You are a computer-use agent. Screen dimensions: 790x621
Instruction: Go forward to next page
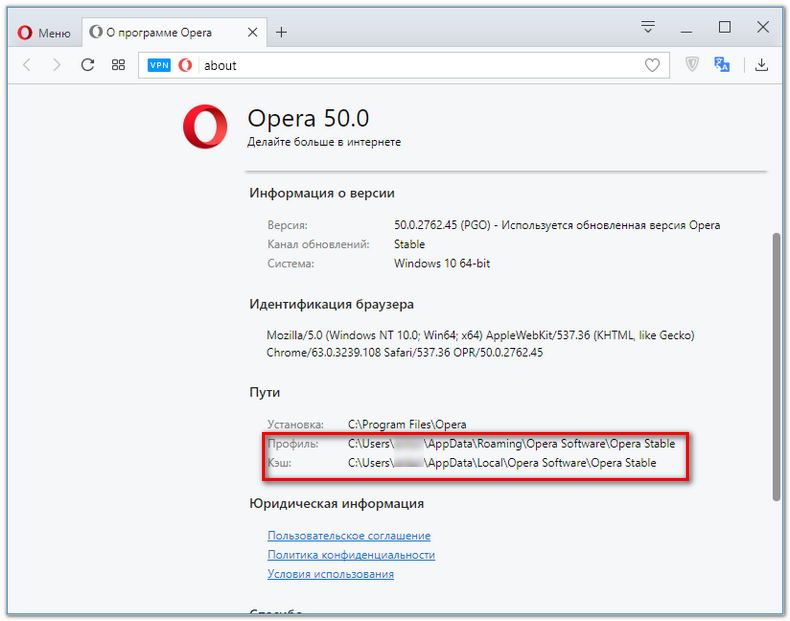click(x=56, y=65)
